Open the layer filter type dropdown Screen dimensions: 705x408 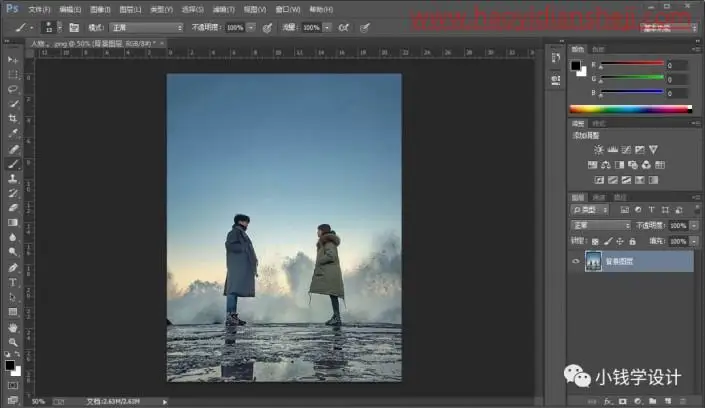point(590,210)
